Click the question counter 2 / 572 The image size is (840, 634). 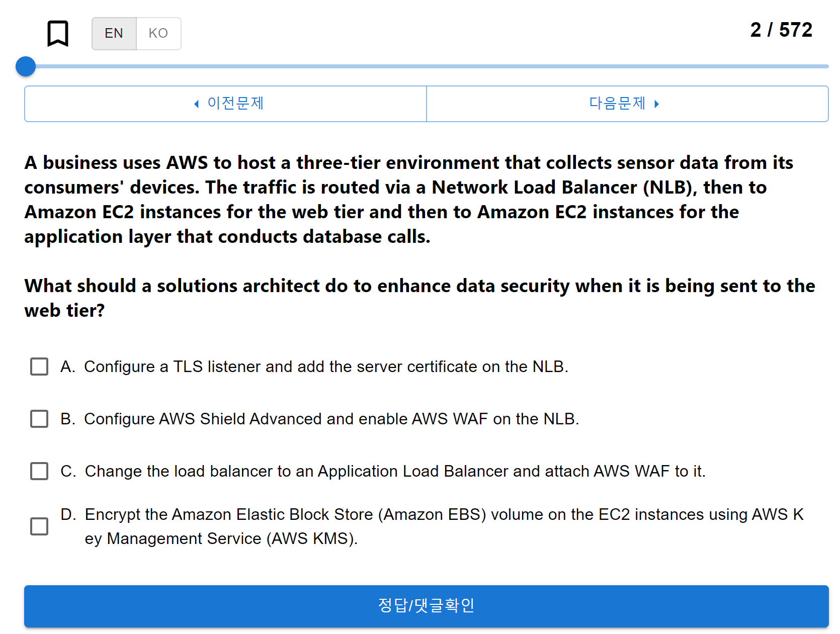pyautogui.click(x=781, y=30)
